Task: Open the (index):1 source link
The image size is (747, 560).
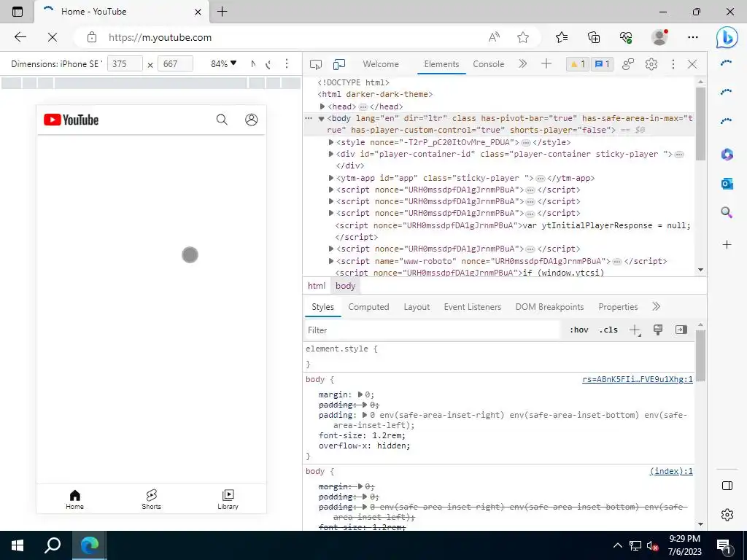Action: (671, 472)
